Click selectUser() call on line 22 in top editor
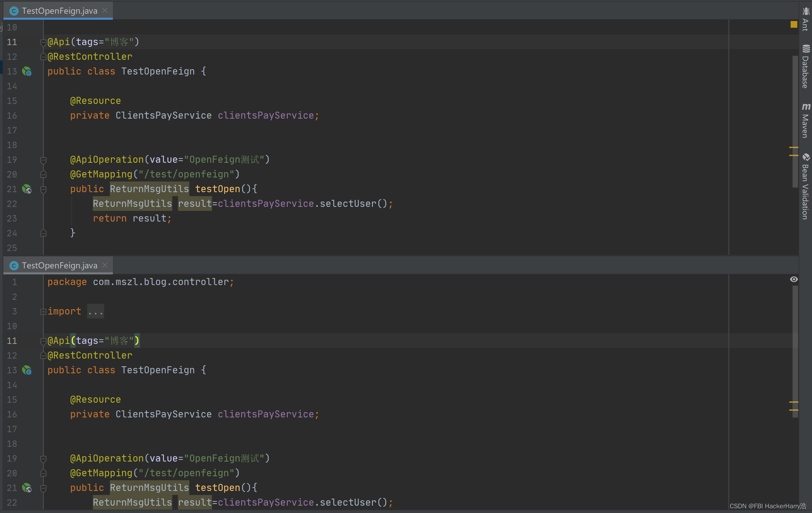This screenshot has height=513, width=812. pyautogui.click(x=354, y=204)
